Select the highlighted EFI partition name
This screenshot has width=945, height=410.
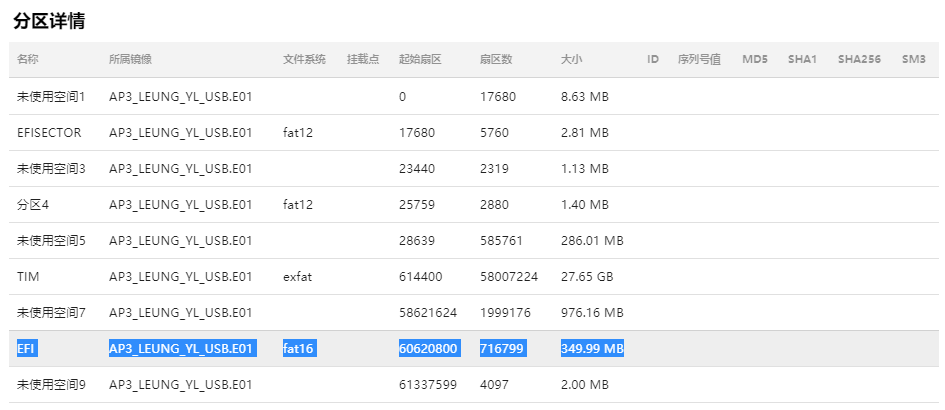[x=27, y=348]
